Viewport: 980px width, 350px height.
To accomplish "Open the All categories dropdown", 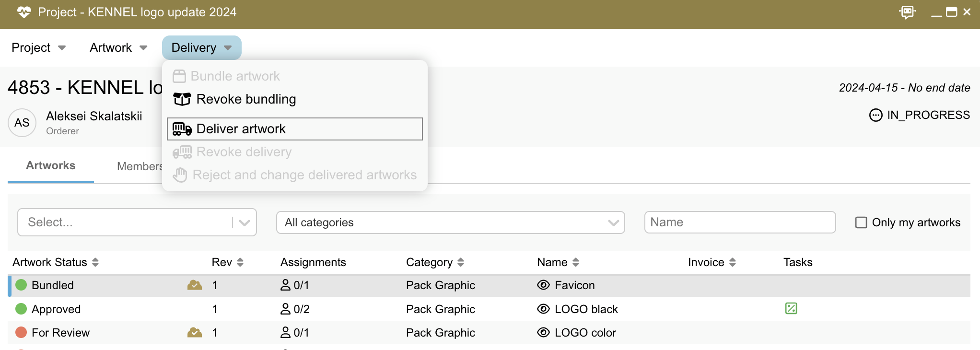I will pos(450,222).
